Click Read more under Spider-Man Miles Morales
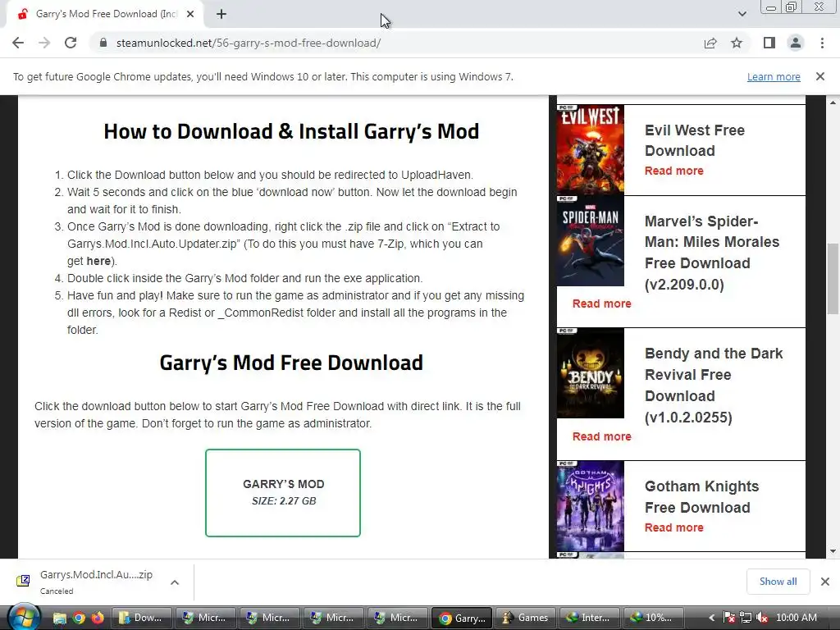 601,304
